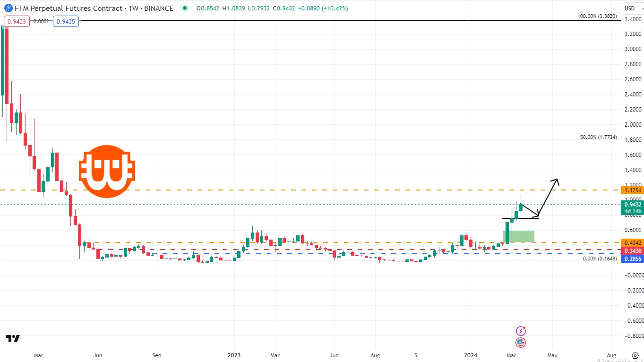644x362 pixels.
Task: Click the high value H1.0839
Action: pos(234,8)
